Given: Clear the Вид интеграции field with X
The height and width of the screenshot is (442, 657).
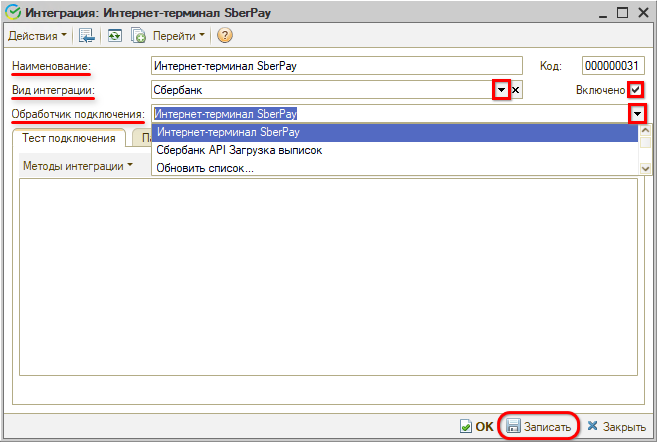Looking at the screenshot, I should 516,90.
